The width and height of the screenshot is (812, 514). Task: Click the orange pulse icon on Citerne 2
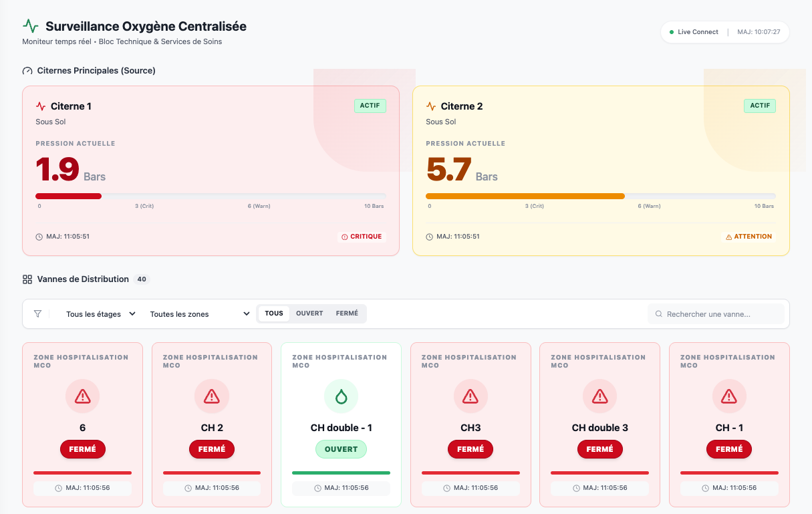431,106
